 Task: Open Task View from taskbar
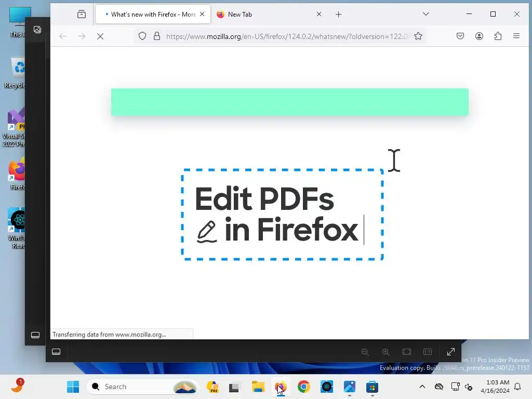(x=234, y=387)
